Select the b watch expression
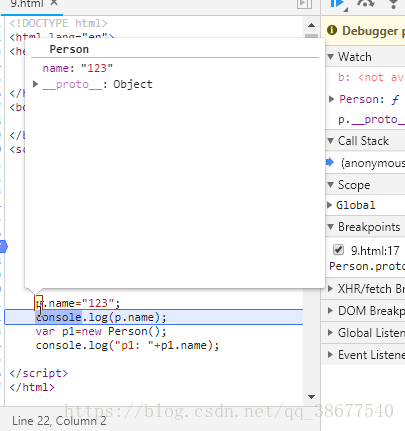 pos(371,77)
